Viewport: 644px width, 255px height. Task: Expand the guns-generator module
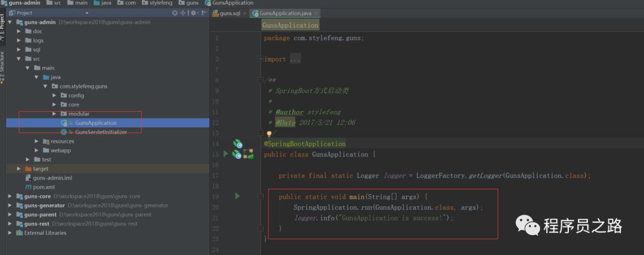pos(10,205)
